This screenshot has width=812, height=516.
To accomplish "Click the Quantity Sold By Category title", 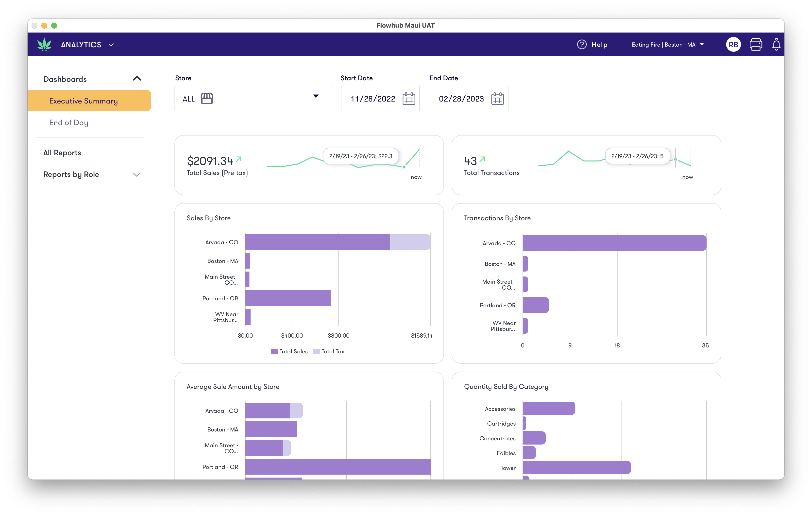I will coord(506,386).
